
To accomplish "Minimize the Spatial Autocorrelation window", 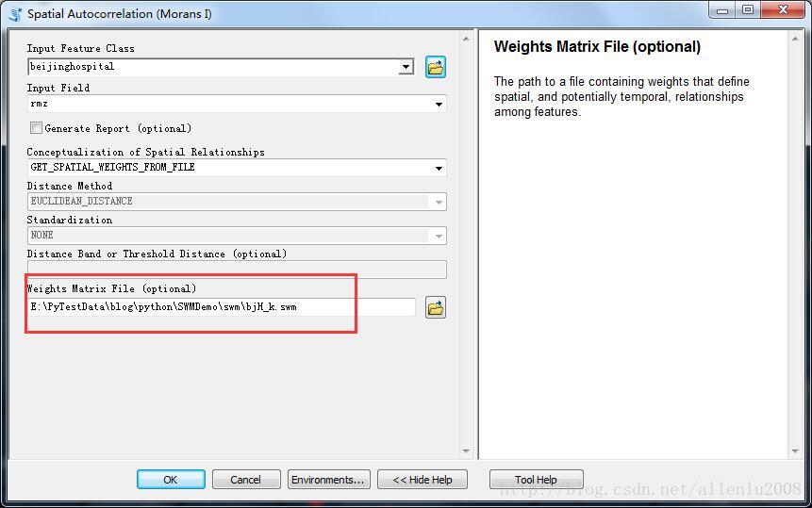I will pyautogui.click(x=723, y=9).
